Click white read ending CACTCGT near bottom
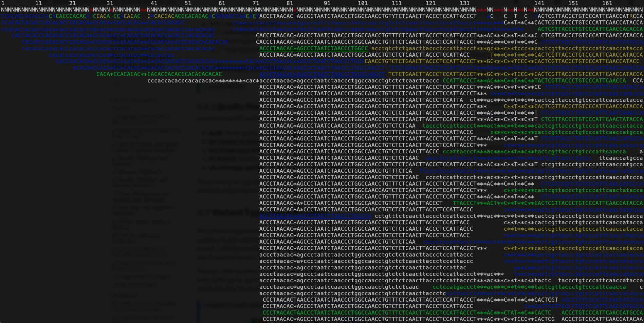The height and width of the screenshot is (323, 644). [410, 300]
